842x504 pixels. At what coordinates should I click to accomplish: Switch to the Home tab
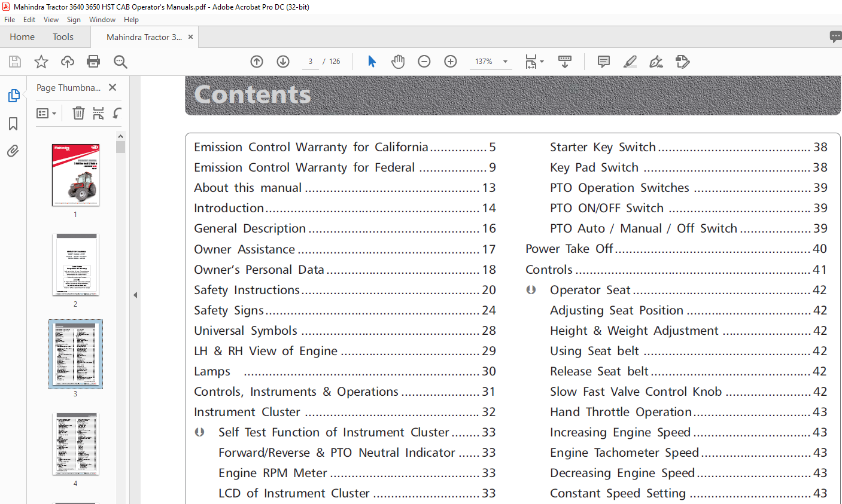tap(22, 36)
